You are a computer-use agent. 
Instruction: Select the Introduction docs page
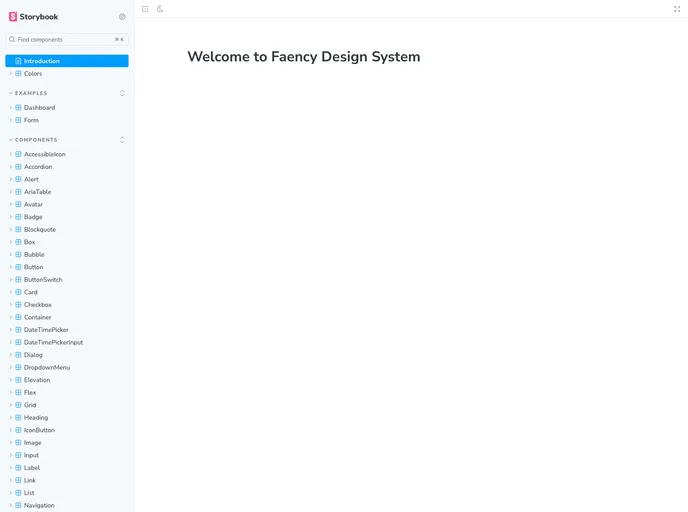pos(67,61)
